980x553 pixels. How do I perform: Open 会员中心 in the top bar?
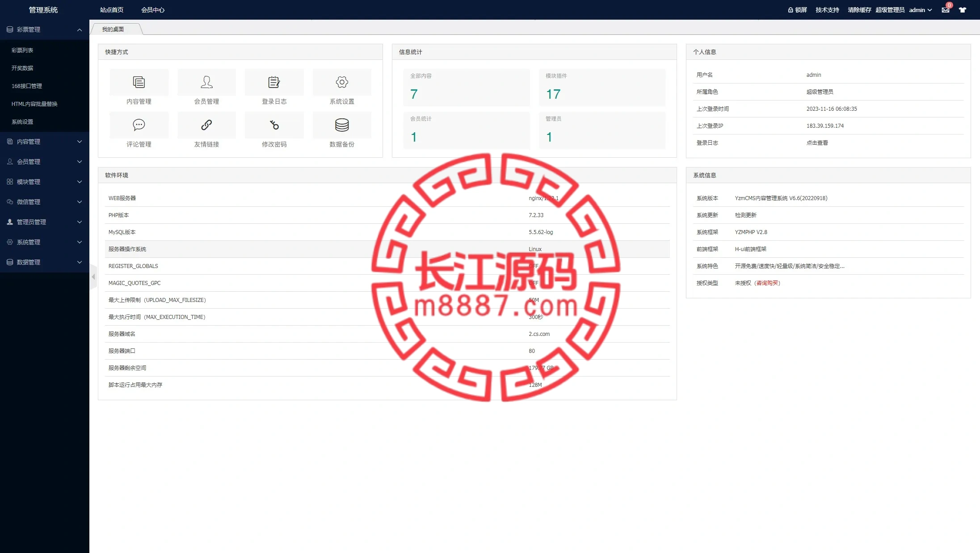pyautogui.click(x=153, y=10)
